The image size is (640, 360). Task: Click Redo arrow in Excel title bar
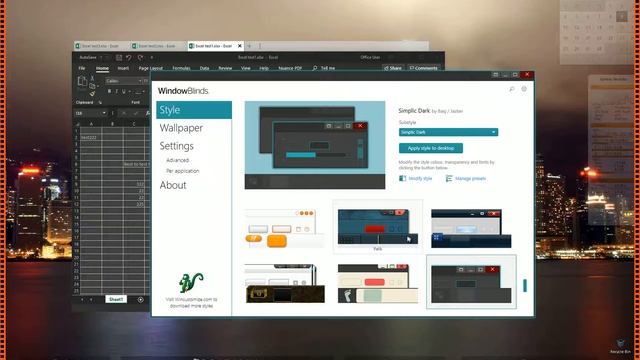pos(140,58)
